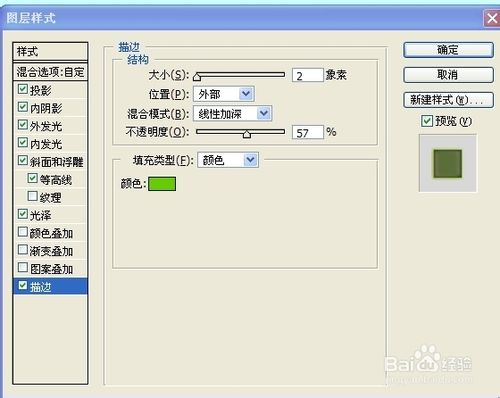Toggle the 内发光 inner glow checkbox
500x398 pixels.
tap(23, 143)
